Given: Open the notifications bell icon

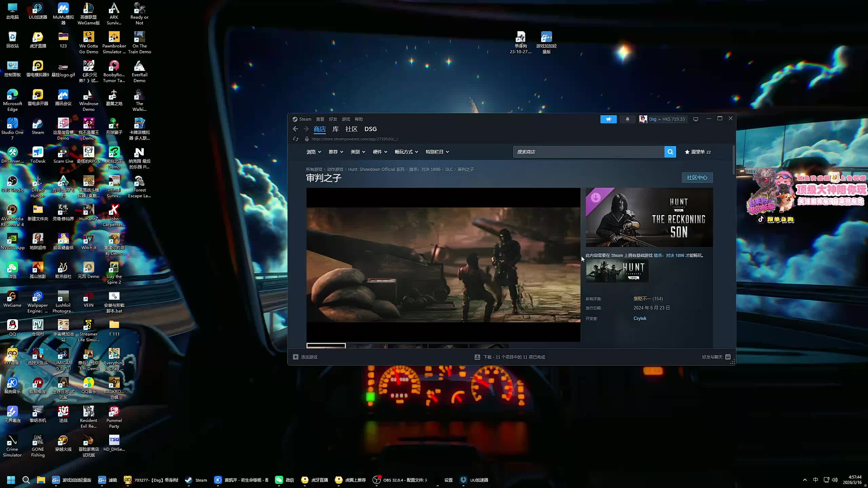Looking at the screenshot, I should click(x=627, y=119).
